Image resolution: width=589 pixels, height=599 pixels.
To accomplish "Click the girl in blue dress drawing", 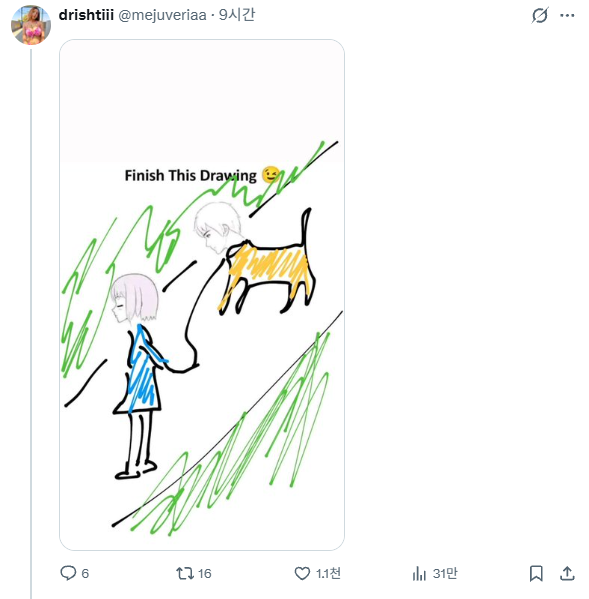I will point(138,376).
